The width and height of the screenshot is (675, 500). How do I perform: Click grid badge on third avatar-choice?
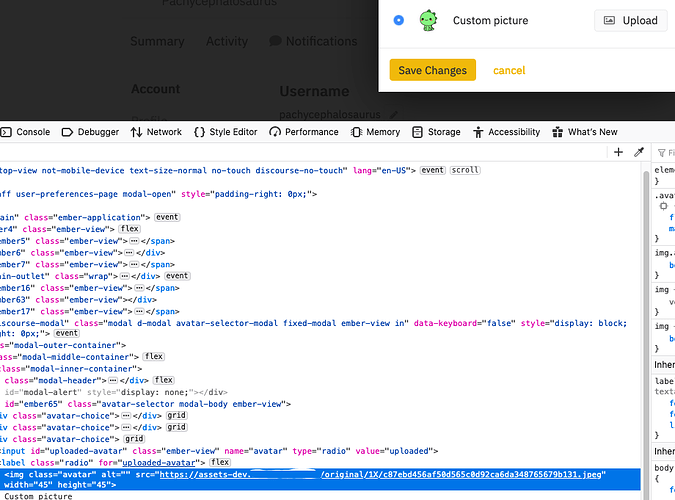(x=134, y=439)
